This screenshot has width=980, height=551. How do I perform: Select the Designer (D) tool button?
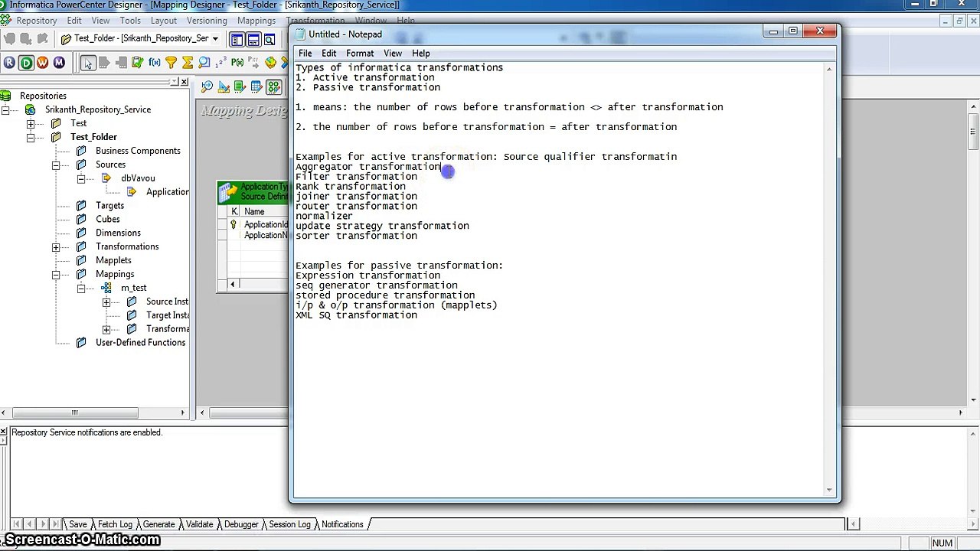click(26, 63)
